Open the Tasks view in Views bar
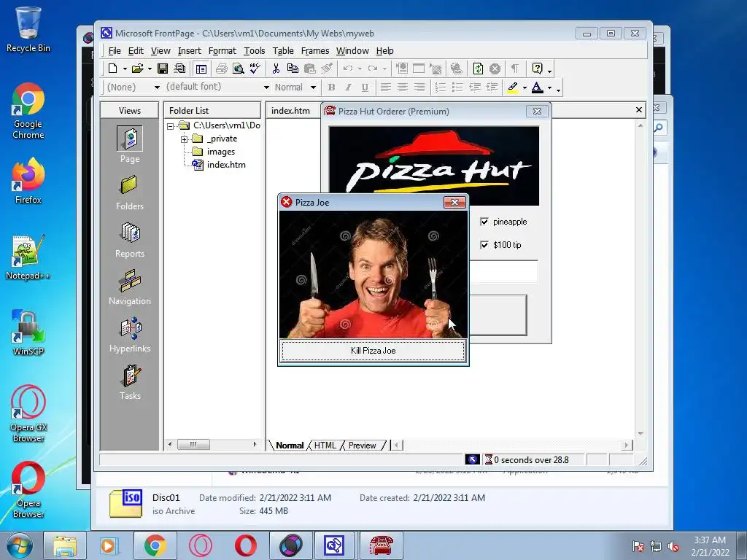The width and height of the screenshot is (747, 560). [130, 382]
